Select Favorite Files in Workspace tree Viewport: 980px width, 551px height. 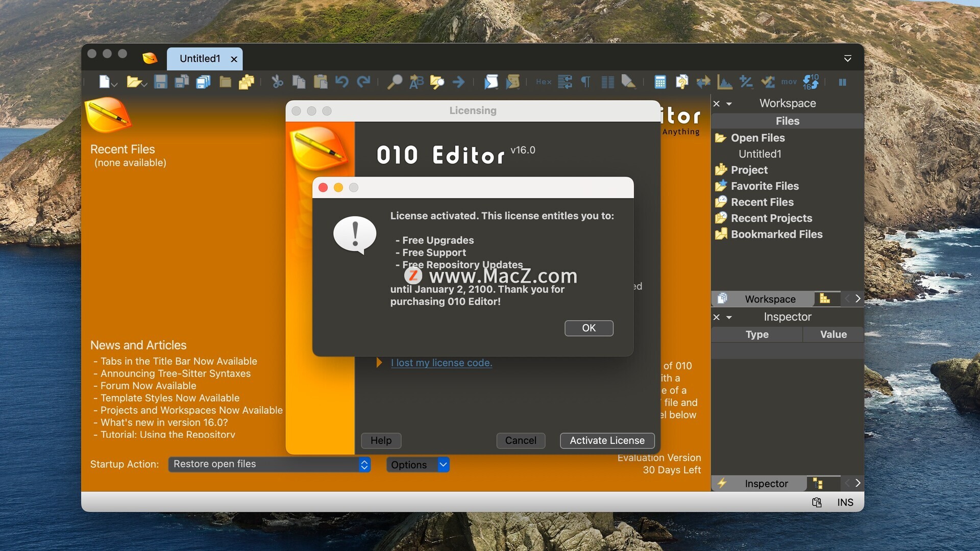coord(765,186)
